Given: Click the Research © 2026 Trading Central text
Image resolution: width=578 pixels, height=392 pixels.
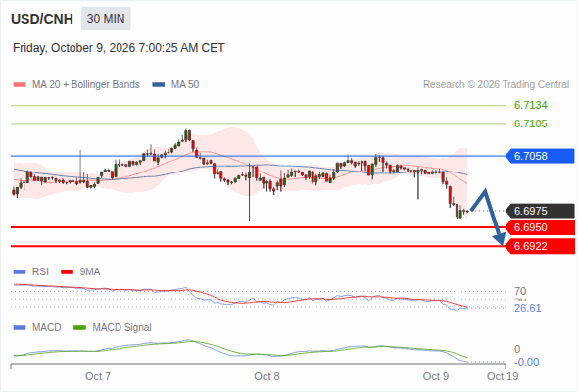Looking at the screenshot, I should click(x=496, y=85).
